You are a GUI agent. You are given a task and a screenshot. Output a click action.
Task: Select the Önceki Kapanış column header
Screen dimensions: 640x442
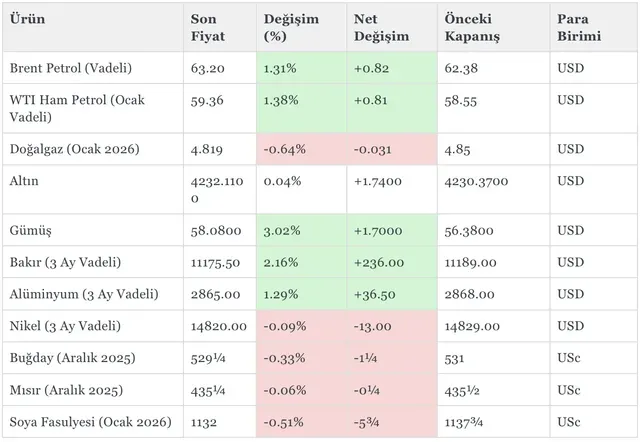pos(471,28)
